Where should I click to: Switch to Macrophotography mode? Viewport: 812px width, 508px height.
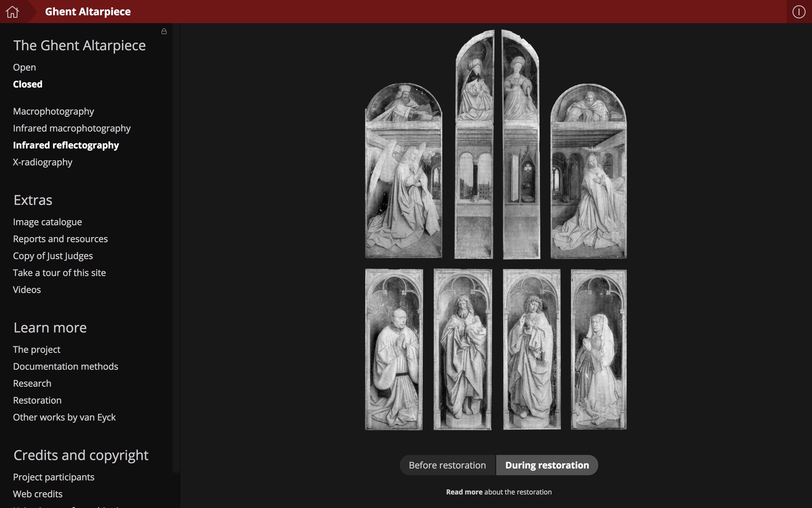coord(53,111)
